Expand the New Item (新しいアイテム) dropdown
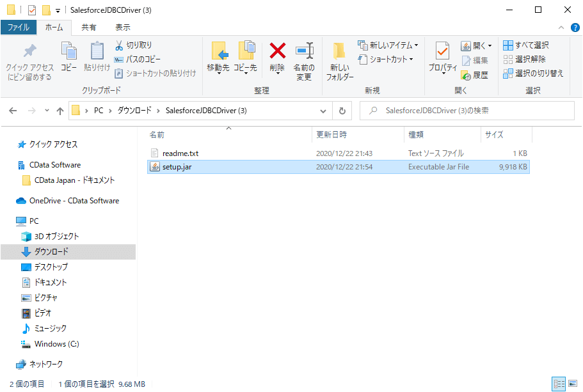 [416, 45]
